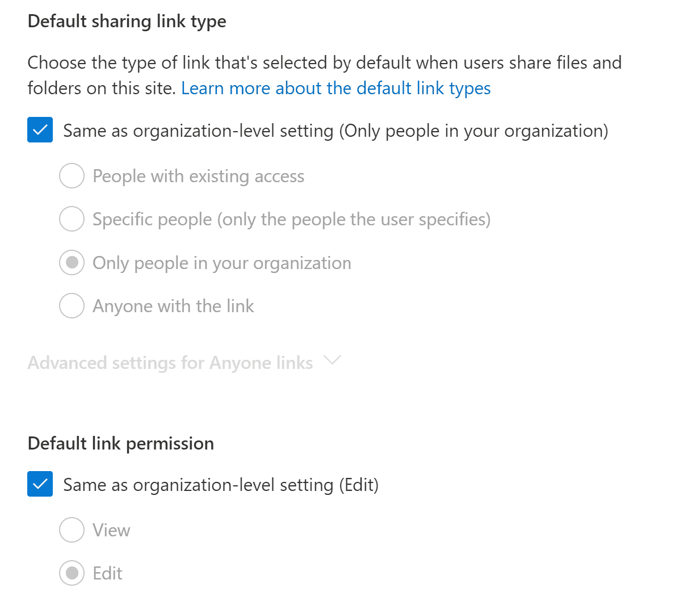Click the filled radio circle next to "Edit"
The height and width of the screenshot is (609, 700).
(x=72, y=573)
